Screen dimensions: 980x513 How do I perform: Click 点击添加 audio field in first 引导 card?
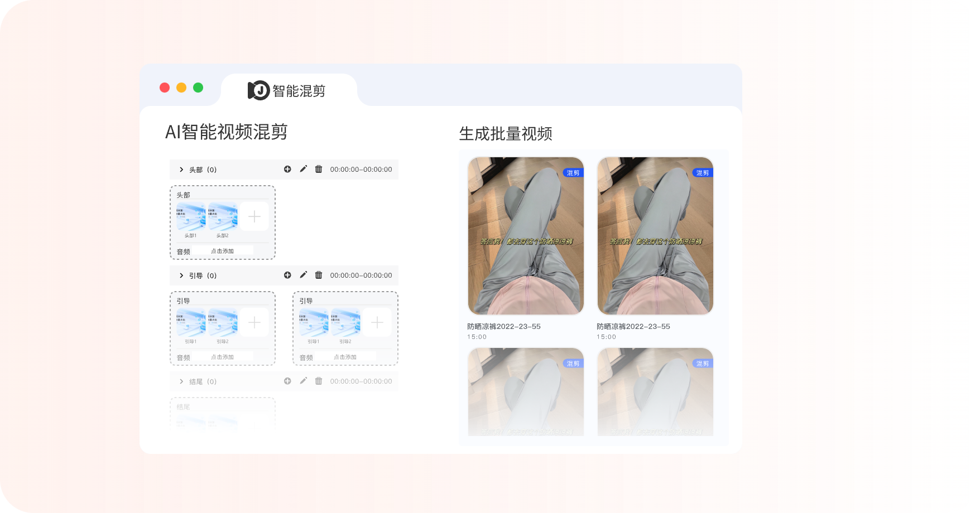tap(222, 357)
